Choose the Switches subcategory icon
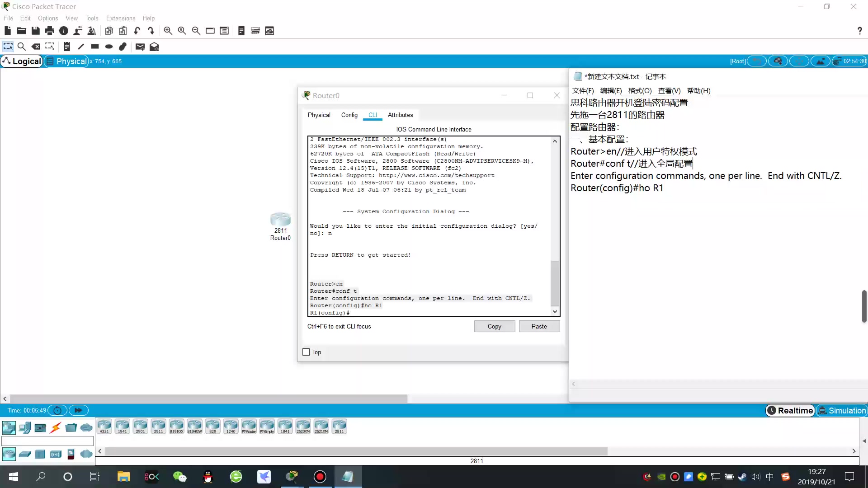Image resolution: width=868 pixels, height=488 pixels. tap(25, 454)
